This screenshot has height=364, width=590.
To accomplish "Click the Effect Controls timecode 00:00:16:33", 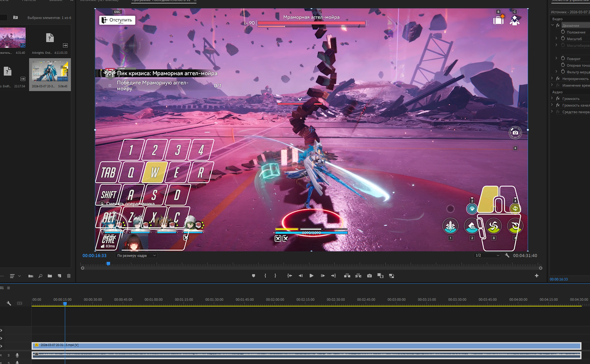I will 559,279.
